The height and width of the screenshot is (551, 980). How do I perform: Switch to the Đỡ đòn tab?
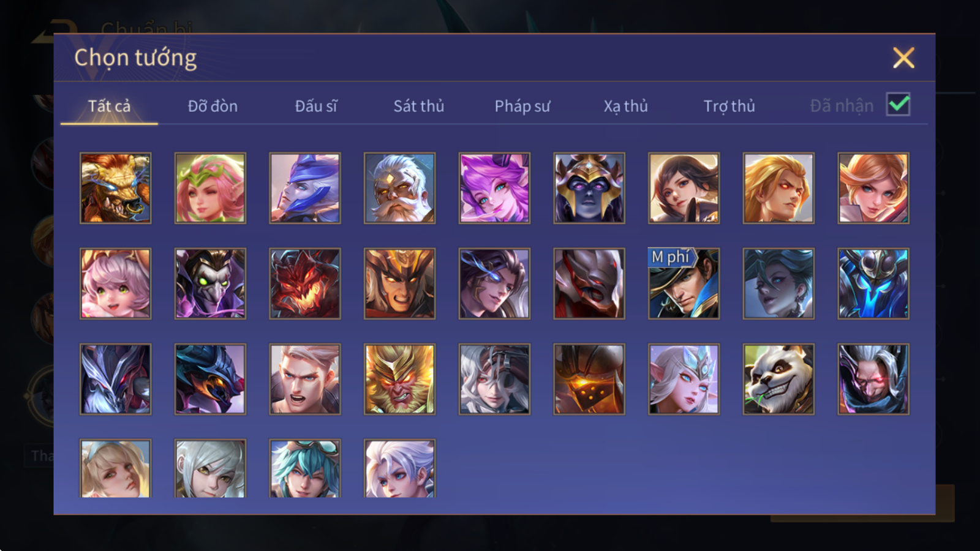213,106
